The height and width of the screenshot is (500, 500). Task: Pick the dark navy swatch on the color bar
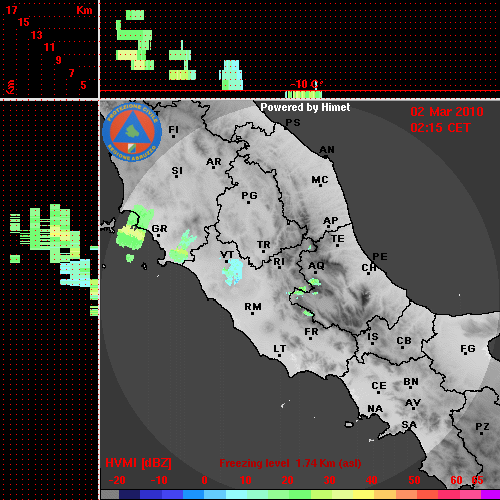(129, 494)
